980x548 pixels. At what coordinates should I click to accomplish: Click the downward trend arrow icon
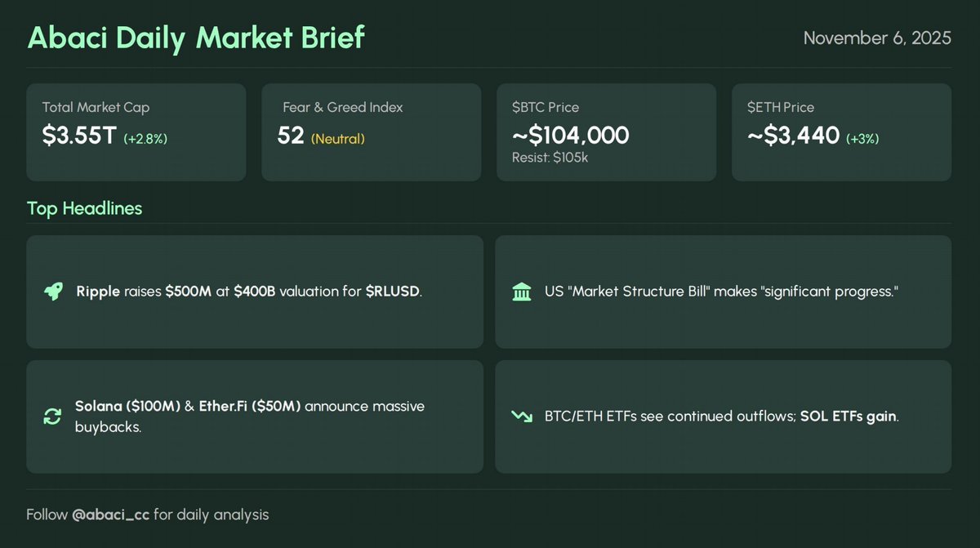(521, 417)
